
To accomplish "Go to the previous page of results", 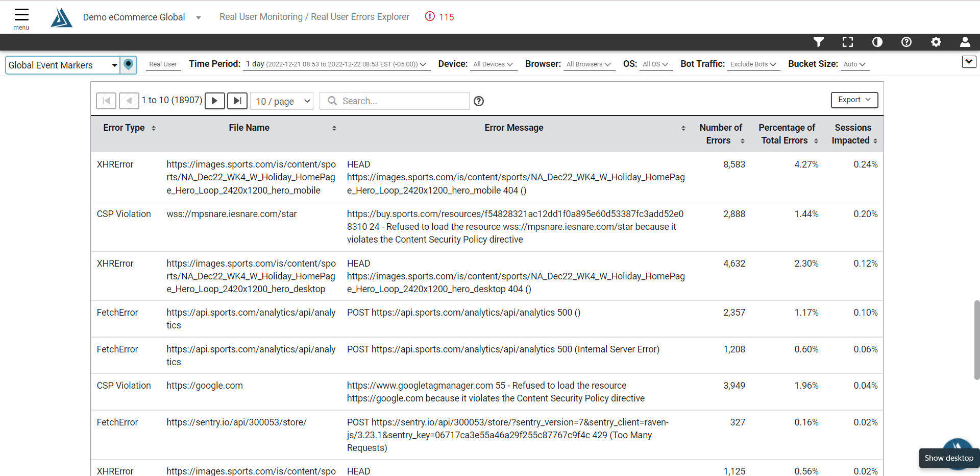I will click(129, 101).
